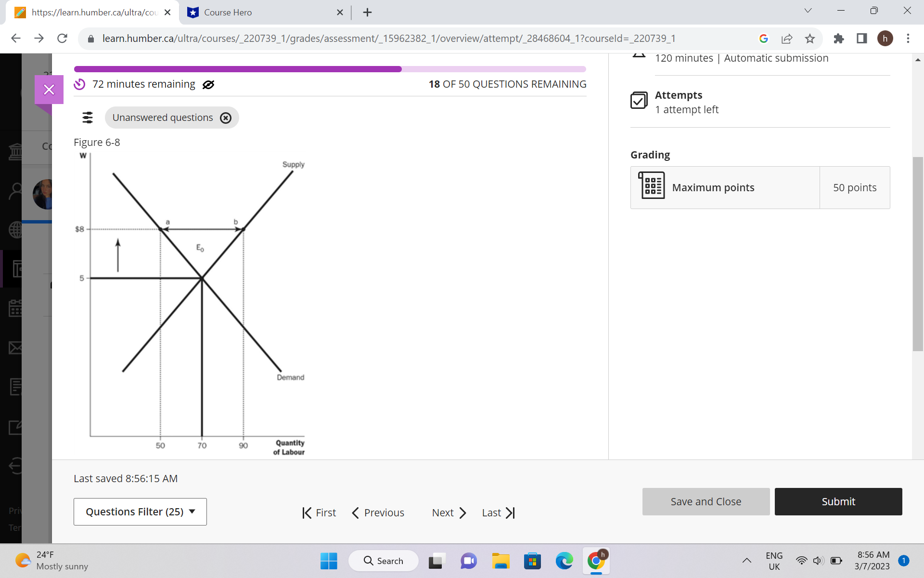Open Chrome's three-dot menu

pos(908,39)
